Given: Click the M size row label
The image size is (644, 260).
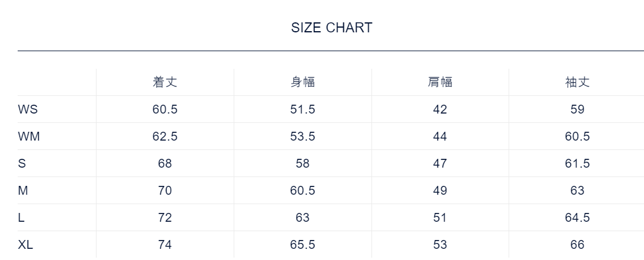Looking at the screenshot, I should click(x=22, y=191).
